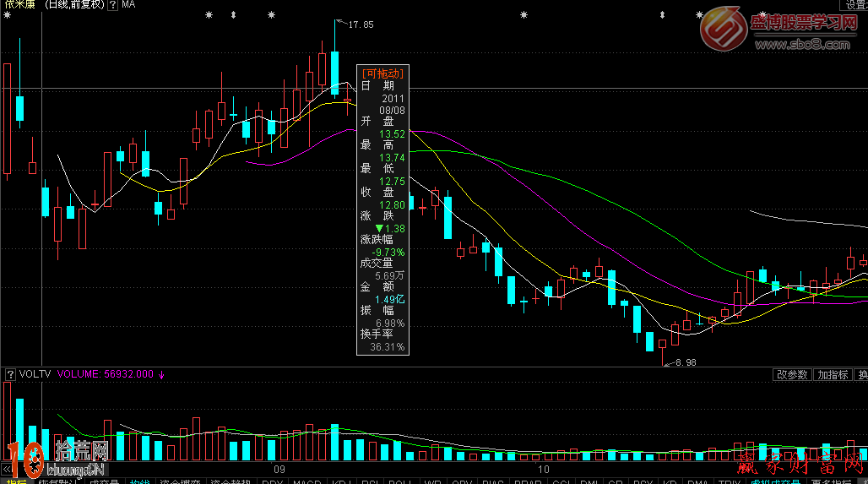Click the 8.98 low price marker

(684, 362)
